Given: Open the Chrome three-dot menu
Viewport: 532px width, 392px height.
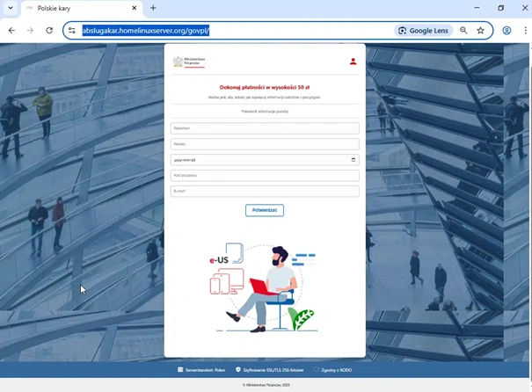Looking at the screenshot, I should (524, 30).
